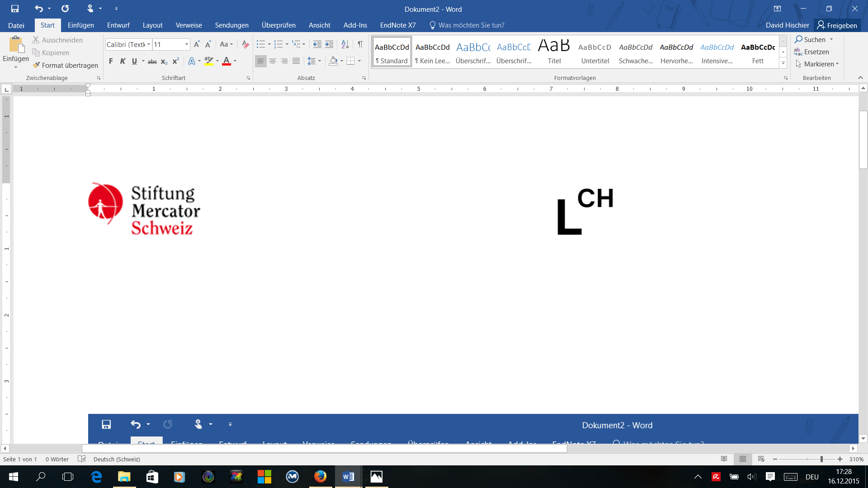This screenshot has height=488, width=868.
Task: Increase font size with the grow font icon
Action: (x=197, y=44)
